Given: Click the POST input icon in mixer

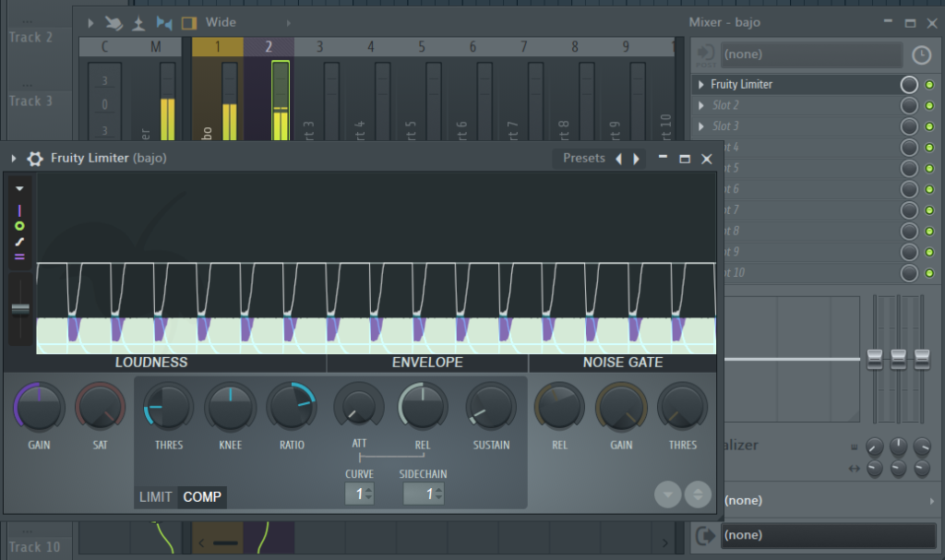Looking at the screenshot, I should coord(706,54).
